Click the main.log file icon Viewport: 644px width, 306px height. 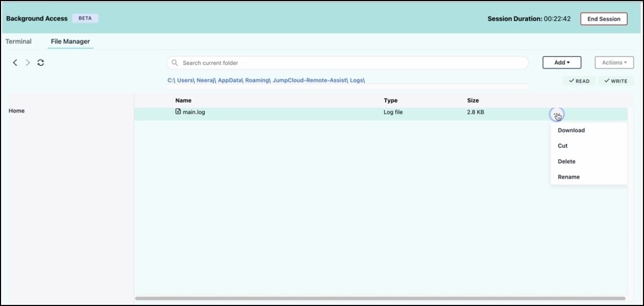coord(178,112)
